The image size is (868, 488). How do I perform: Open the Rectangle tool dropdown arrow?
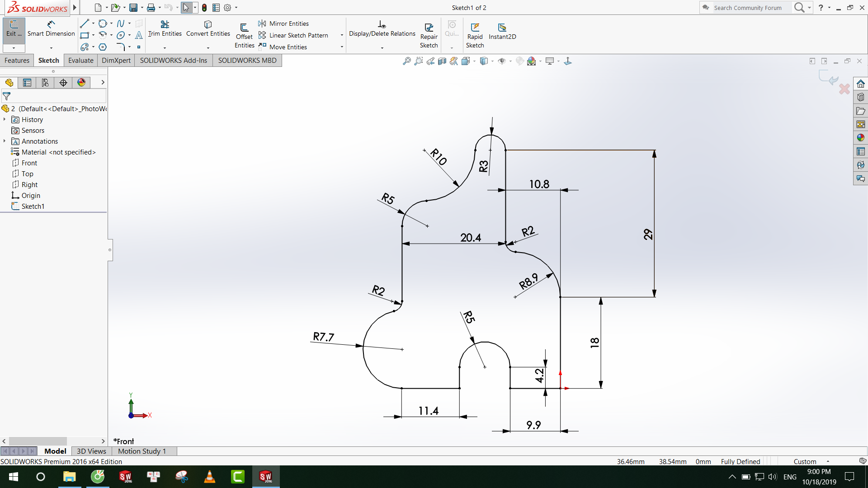point(93,35)
